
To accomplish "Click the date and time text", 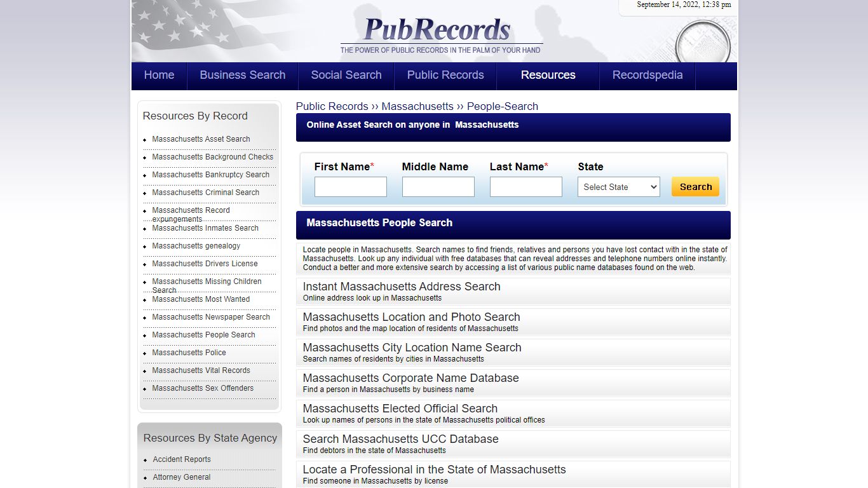I will (x=684, y=4).
